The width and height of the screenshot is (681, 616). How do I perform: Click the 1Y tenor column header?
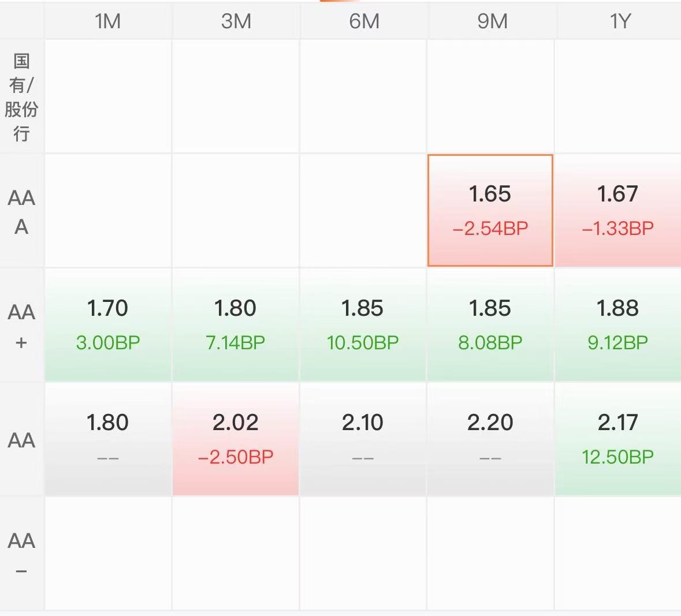click(x=619, y=21)
